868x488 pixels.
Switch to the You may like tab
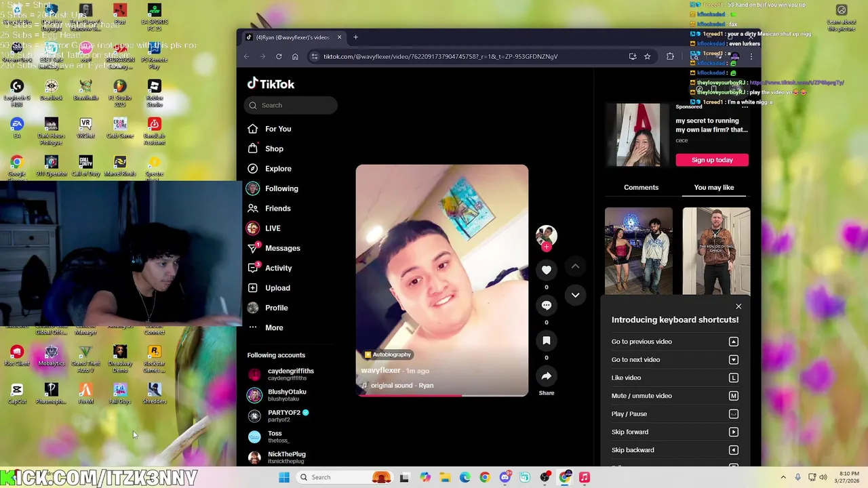[714, 188]
